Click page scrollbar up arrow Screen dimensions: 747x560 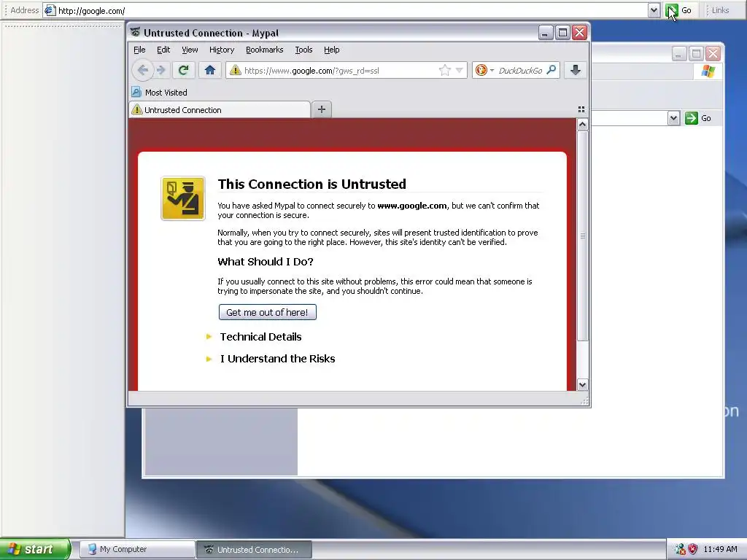click(x=582, y=124)
